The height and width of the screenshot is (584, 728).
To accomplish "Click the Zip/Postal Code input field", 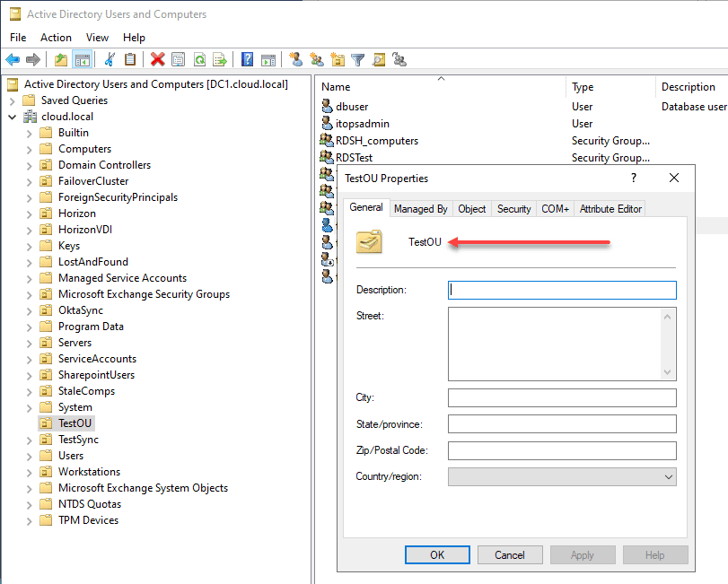I will tap(562, 450).
